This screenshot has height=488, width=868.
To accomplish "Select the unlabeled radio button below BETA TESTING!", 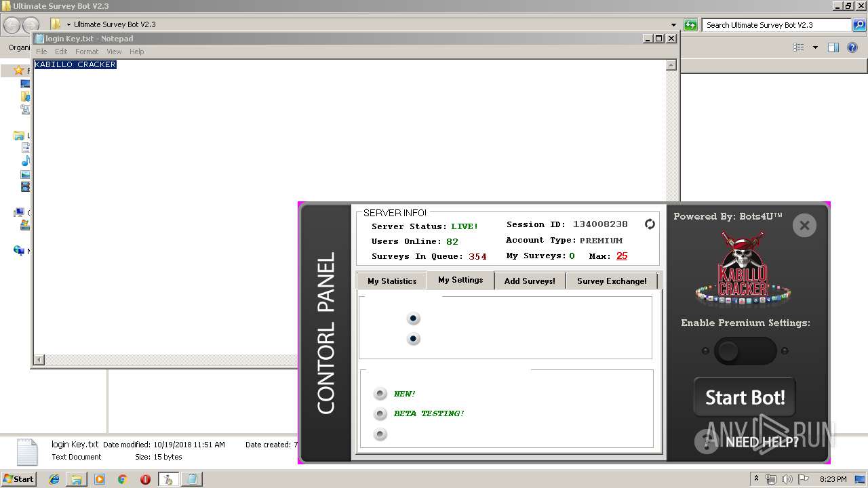I will coord(380,434).
